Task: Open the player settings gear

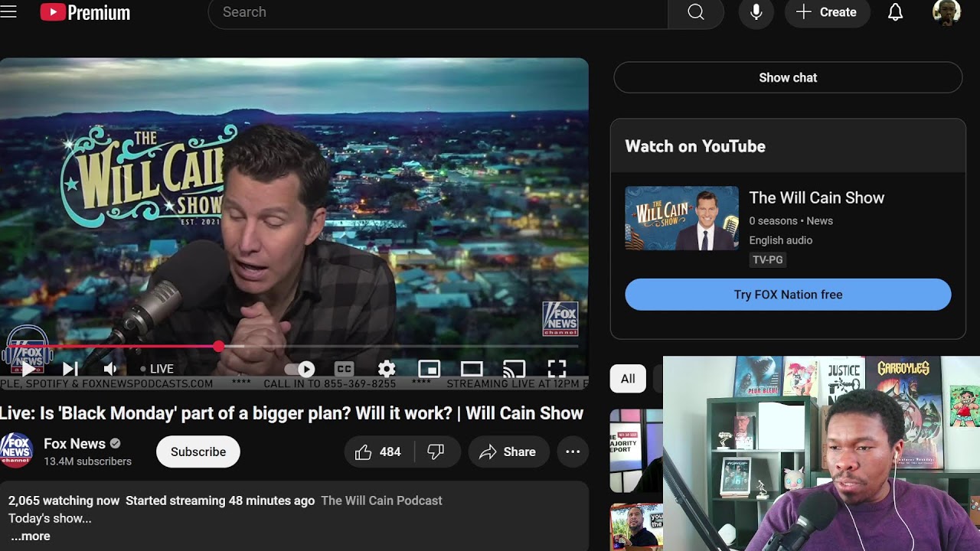Action: click(387, 369)
